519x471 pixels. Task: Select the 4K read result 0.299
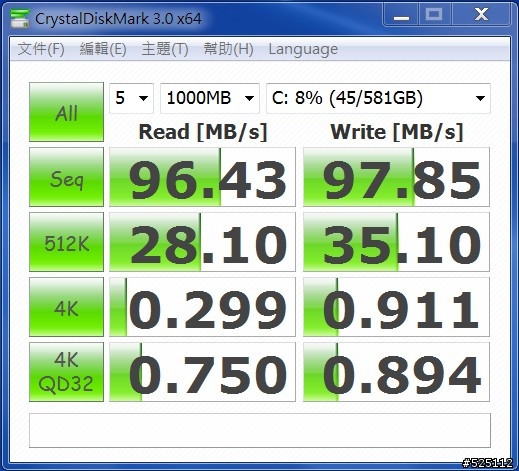(202, 307)
